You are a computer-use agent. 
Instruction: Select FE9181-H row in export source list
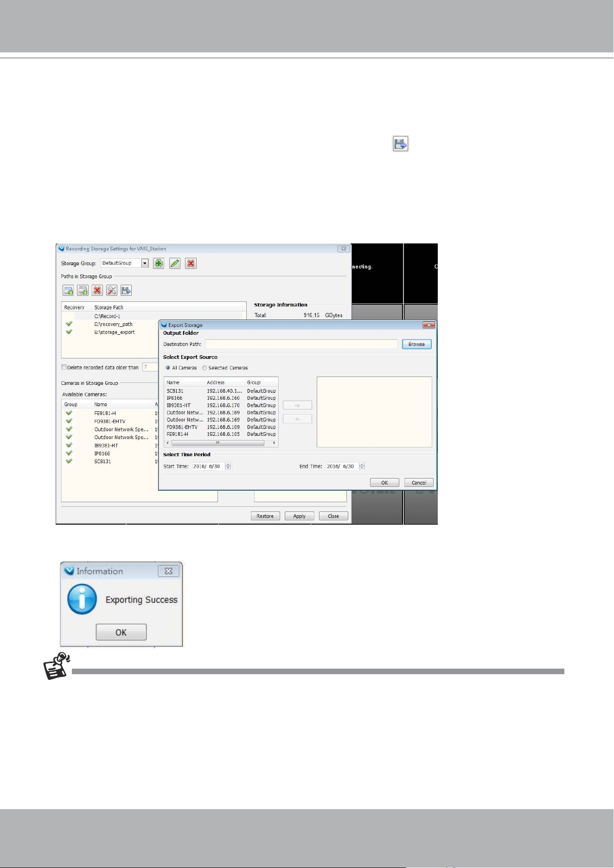pyautogui.click(x=221, y=434)
